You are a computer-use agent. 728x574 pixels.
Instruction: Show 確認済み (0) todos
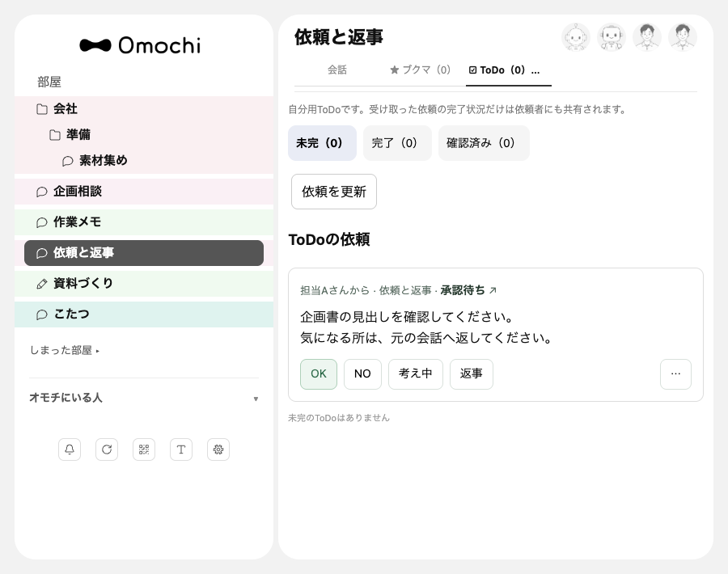pyautogui.click(x=484, y=143)
